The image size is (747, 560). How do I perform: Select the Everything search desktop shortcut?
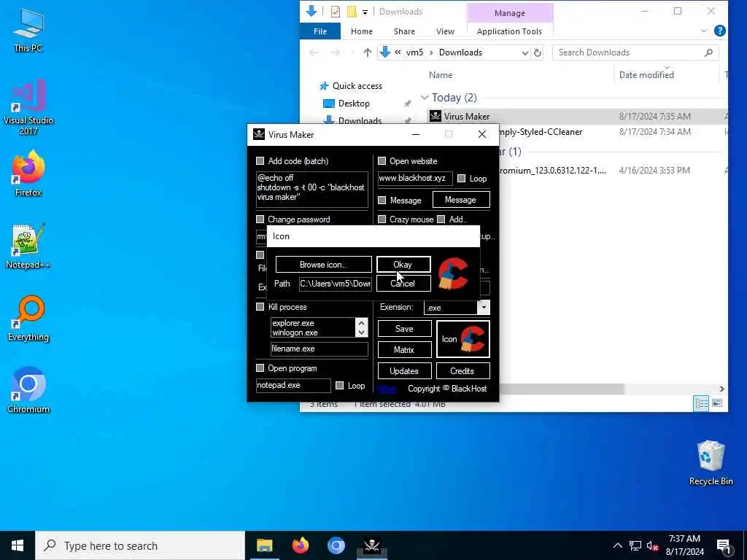coord(28,318)
